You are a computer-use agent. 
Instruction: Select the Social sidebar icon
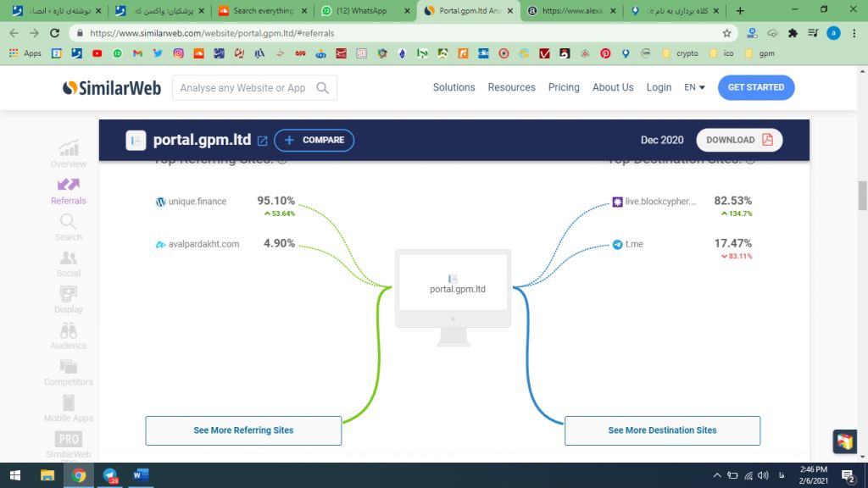coord(68,263)
